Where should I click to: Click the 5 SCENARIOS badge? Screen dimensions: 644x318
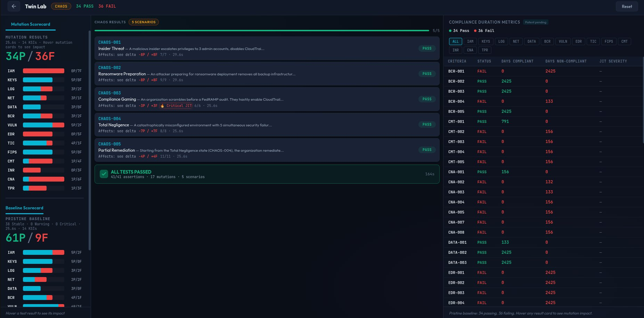pyautogui.click(x=144, y=22)
